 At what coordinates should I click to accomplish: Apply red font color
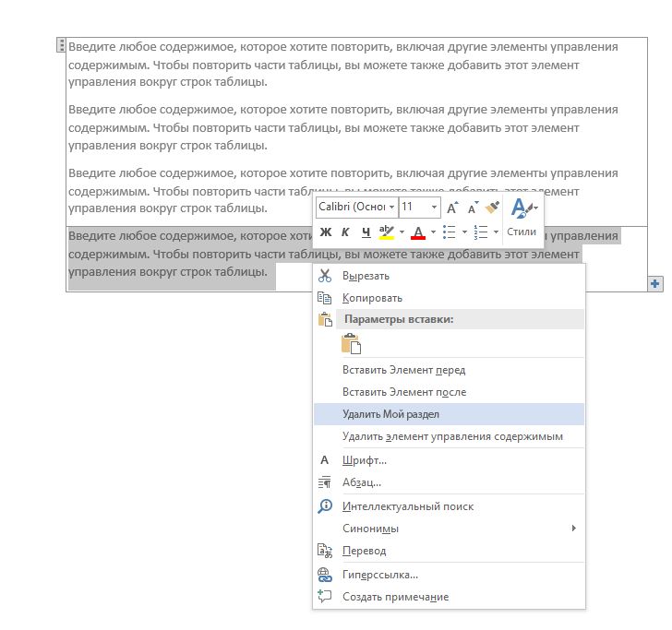point(418,232)
